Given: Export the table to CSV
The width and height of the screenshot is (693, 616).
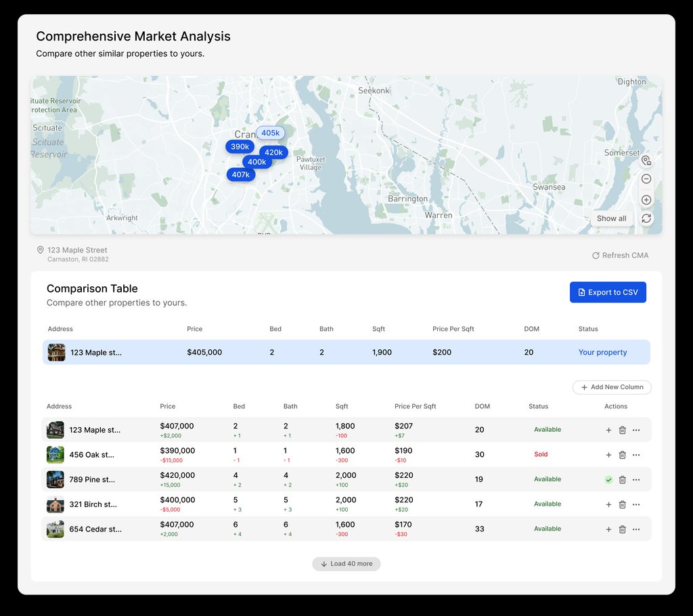Looking at the screenshot, I should pos(608,292).
